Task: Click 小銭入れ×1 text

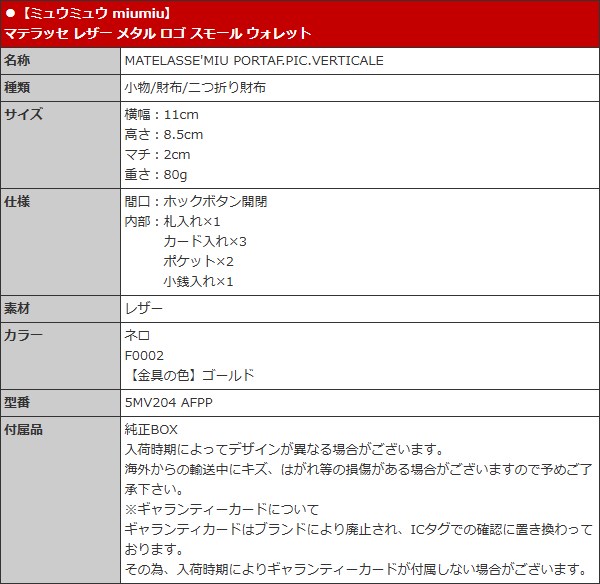Action: pyautogui.click(x=199, y=282)
